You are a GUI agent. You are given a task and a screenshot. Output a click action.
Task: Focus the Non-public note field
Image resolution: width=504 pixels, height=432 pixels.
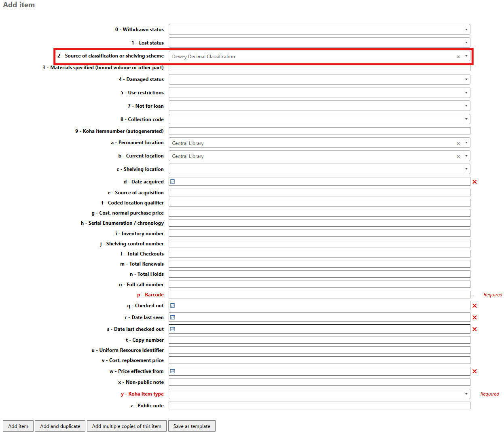point(320,382)
